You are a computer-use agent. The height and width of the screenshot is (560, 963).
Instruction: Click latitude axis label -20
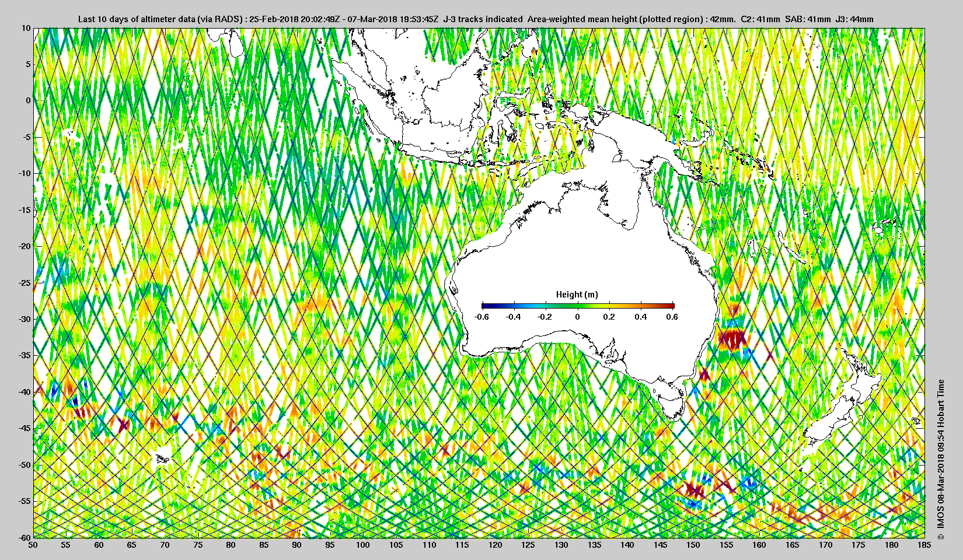click(25, 246)
